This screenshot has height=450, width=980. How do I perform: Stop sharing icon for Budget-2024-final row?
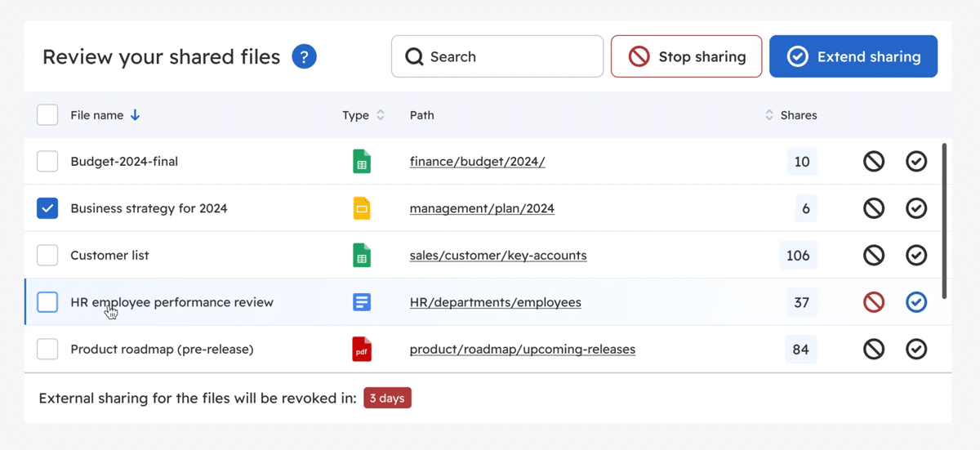874,162
